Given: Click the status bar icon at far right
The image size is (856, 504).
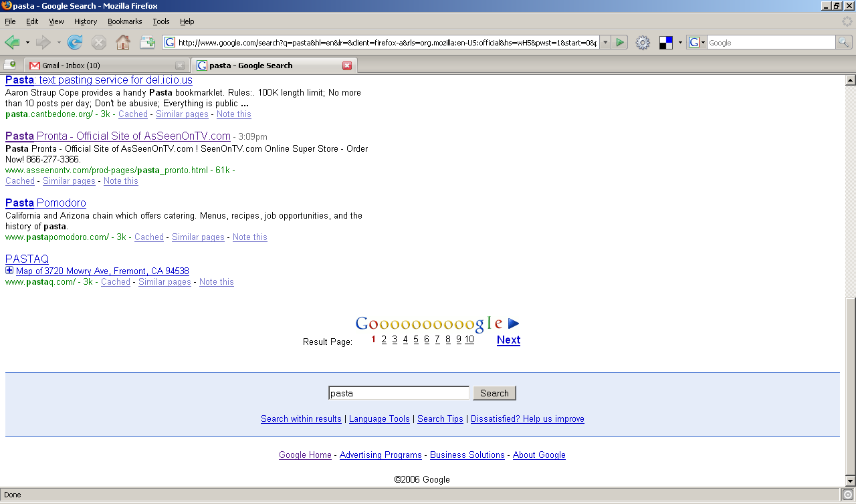Looking at the screenshot, I should coord(847,495).
